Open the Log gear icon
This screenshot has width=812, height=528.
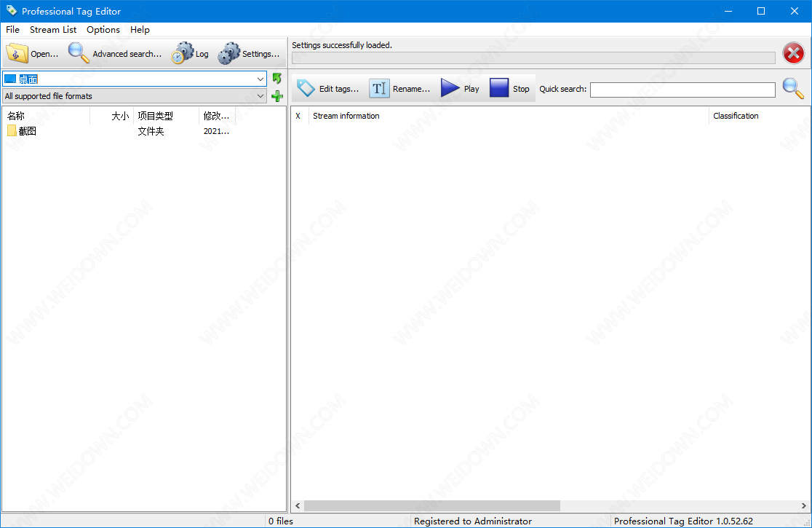pos(183,53)
